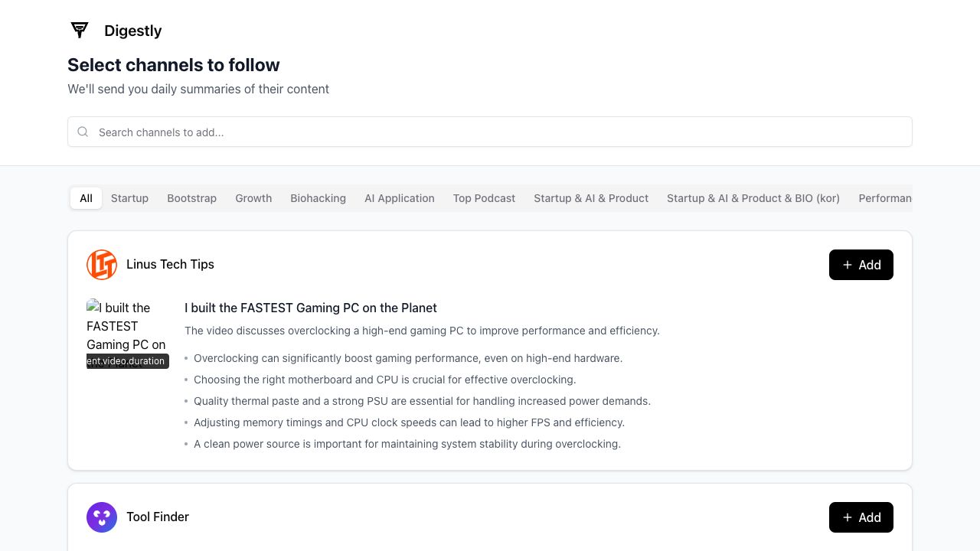The image size is (980, 551).
Task: Click the Linus Tech Tips channel avatar
Action: (x=102, y=265)
